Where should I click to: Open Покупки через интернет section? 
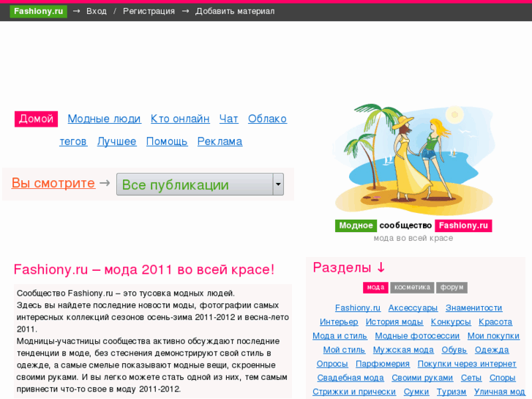[x=467, y=363]
